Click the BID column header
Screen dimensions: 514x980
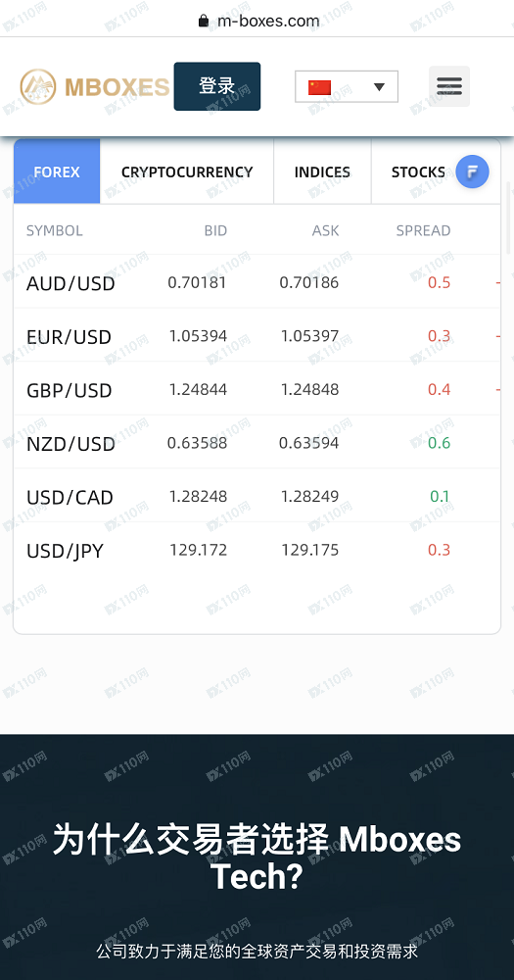(215, 230)
